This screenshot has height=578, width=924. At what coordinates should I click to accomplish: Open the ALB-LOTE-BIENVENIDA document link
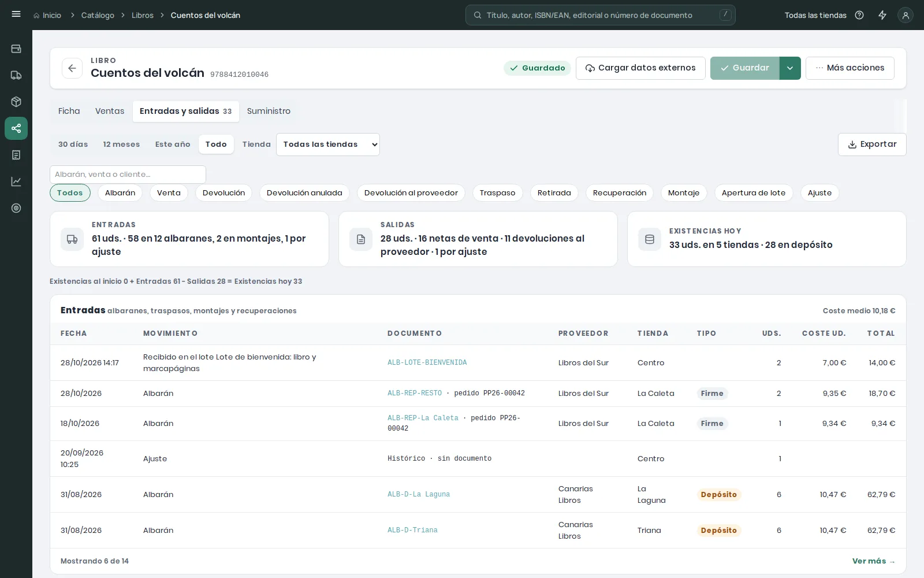pyautogui.click(x=427, y=363)
